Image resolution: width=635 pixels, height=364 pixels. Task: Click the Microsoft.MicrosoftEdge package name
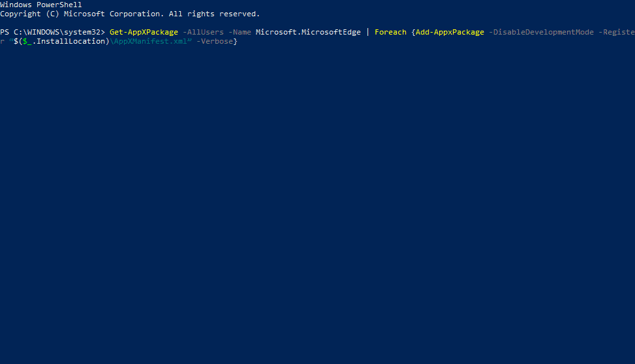pos(308,32)
